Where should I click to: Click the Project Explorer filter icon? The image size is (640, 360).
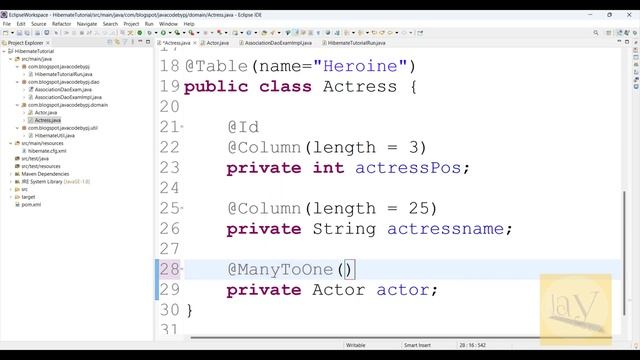coord(125,42)
